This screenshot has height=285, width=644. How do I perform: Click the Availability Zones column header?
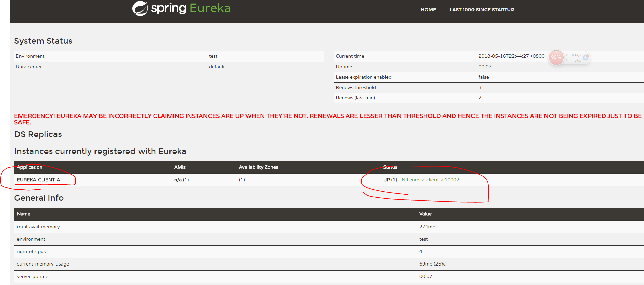pyautogui.click(x=259, y=167)
